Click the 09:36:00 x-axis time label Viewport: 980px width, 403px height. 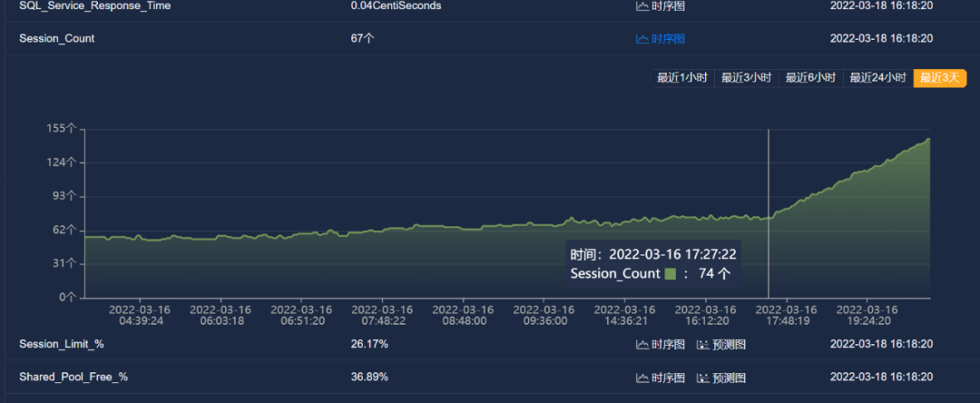click(544, 321)
